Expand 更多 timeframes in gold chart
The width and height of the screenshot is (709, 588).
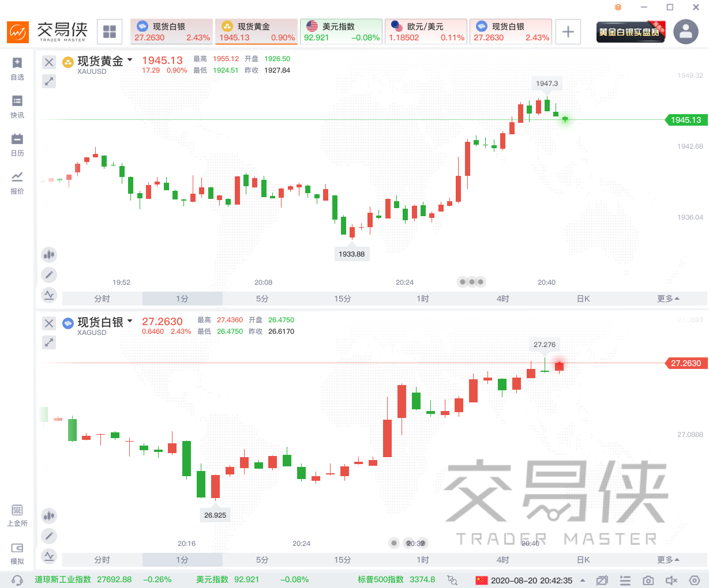pos(668,299)
